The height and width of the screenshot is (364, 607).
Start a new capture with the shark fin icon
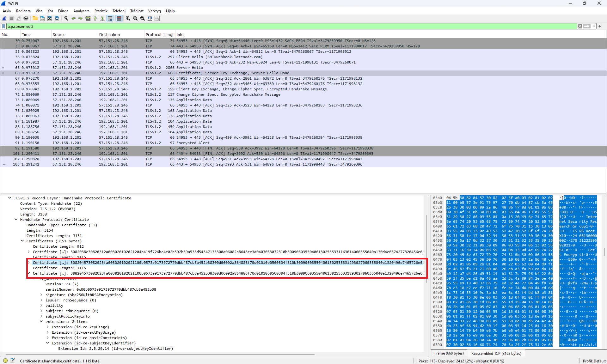click(x=4, y=18)
